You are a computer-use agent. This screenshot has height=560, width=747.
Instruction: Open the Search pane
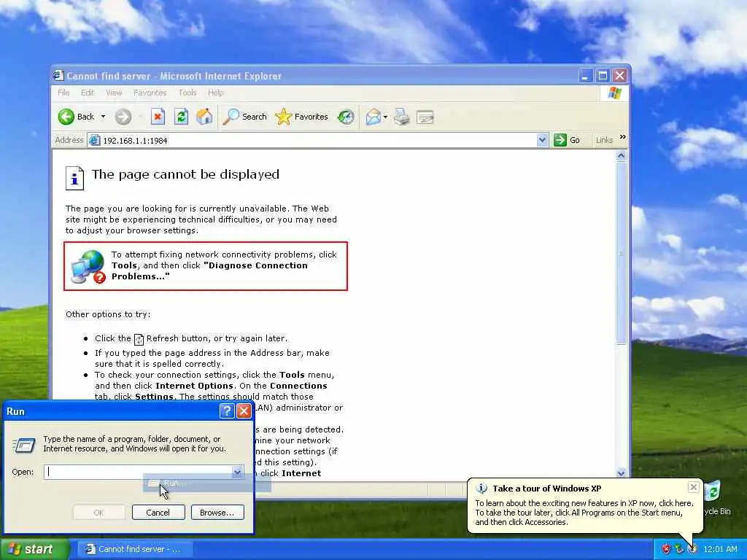tap(245, 117)
